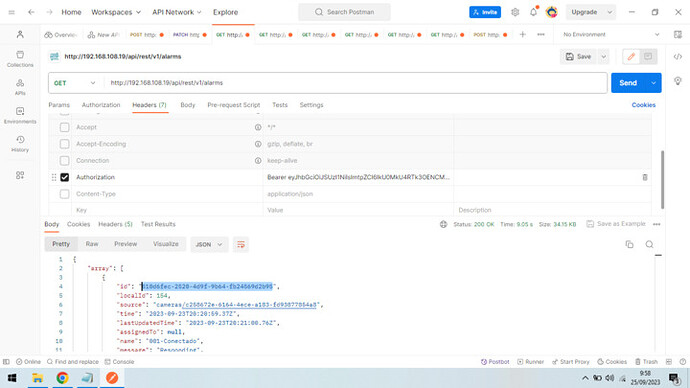
Task: Click Save as Example
Action: coord(616,224)
